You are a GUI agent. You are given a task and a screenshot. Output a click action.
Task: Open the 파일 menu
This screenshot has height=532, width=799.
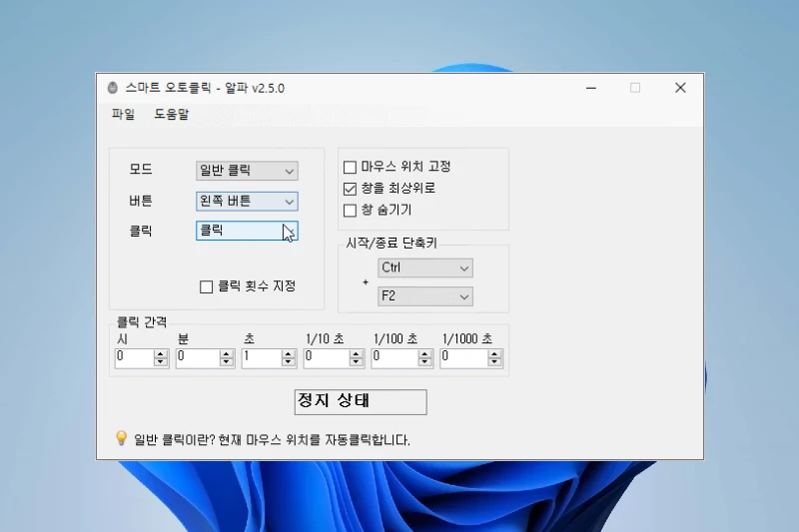pyautogui.click(x=123, y=114)
